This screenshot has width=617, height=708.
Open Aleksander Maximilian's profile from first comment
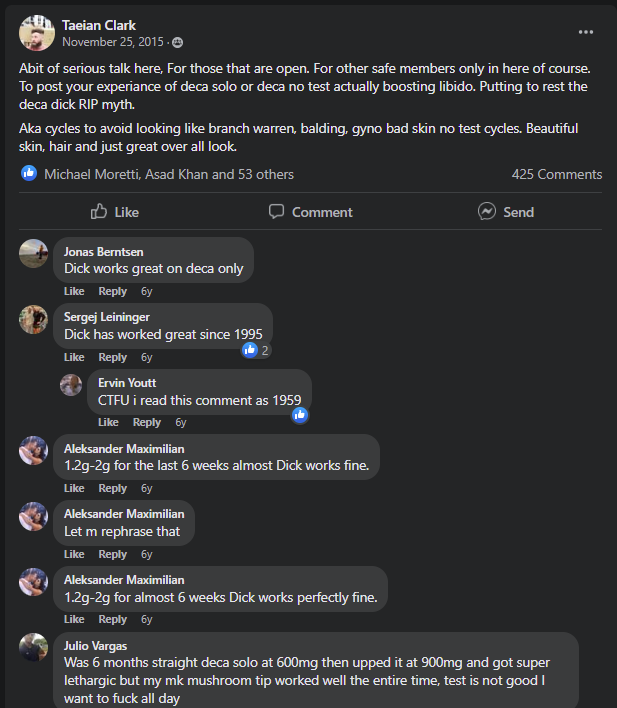pos(124,449)
